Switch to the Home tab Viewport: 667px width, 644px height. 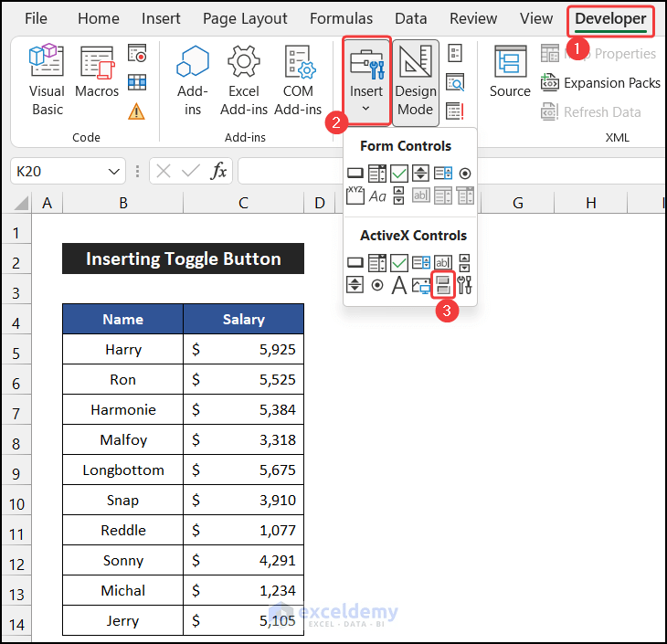pos(99,18)
